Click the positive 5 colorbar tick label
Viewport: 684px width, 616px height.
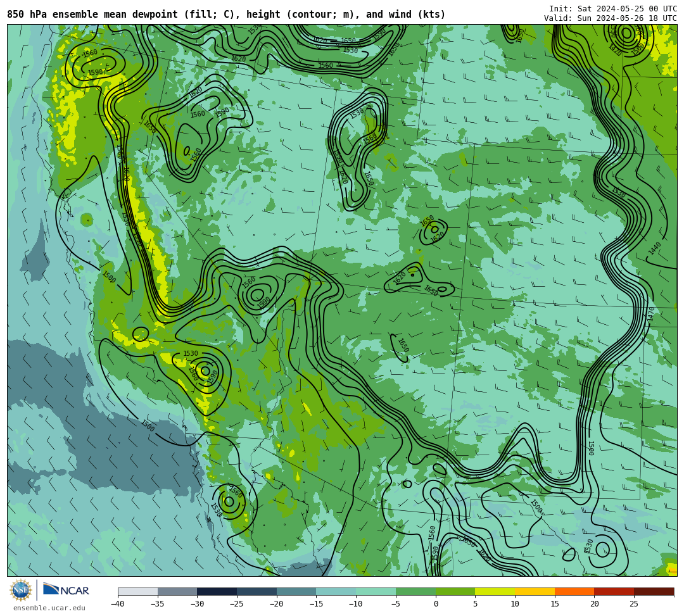click(476, 604)
